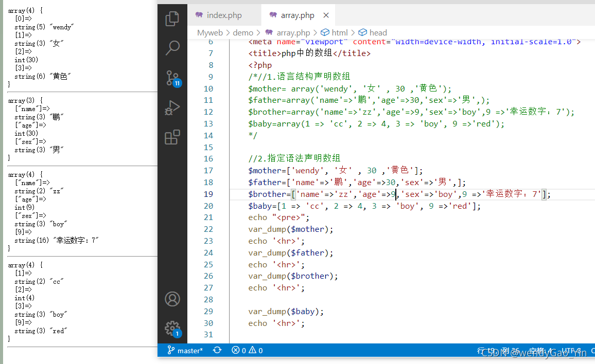The height and width of the screenshot is (364, 595).
Task: Click the line 16 comment //2.指定语法声明数组
Action: [294, 158]
